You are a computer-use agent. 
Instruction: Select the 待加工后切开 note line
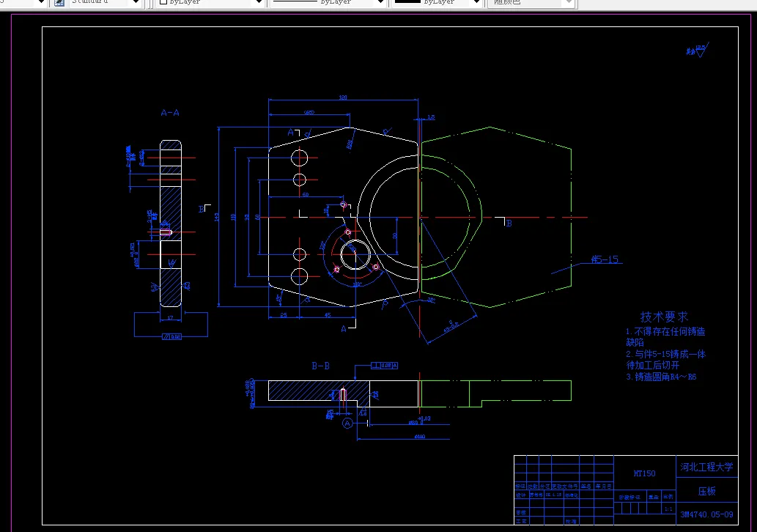(x=653, y=365)
